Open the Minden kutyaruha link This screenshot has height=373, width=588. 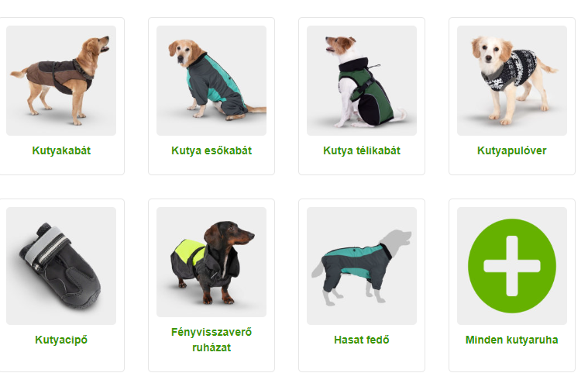tap(511, 340)
